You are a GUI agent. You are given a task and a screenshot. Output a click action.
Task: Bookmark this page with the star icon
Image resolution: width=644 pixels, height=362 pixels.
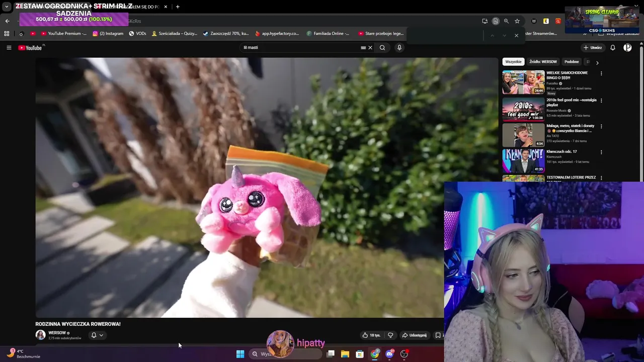pyautogui.click(x=517, y=21)
